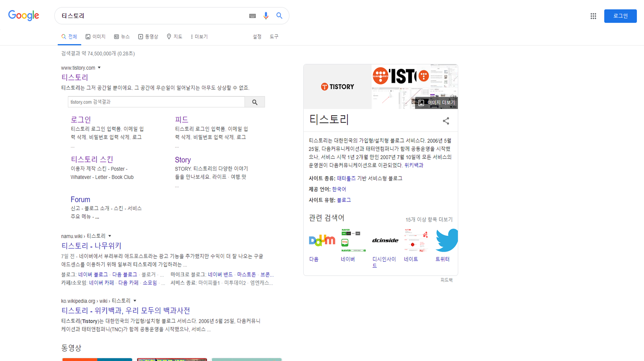
Task: Open the 티스토리 - 나무위키 result
Action: 91,246
